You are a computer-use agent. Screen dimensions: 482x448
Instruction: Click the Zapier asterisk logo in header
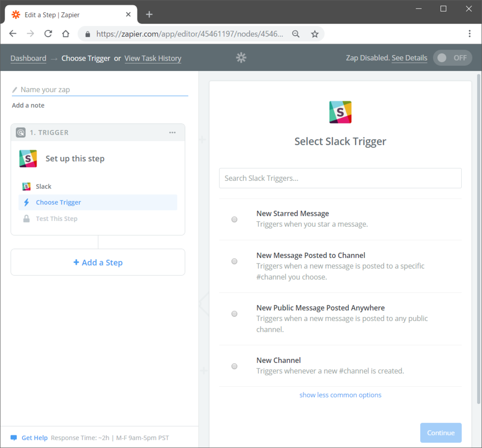(x=241, y=58)
